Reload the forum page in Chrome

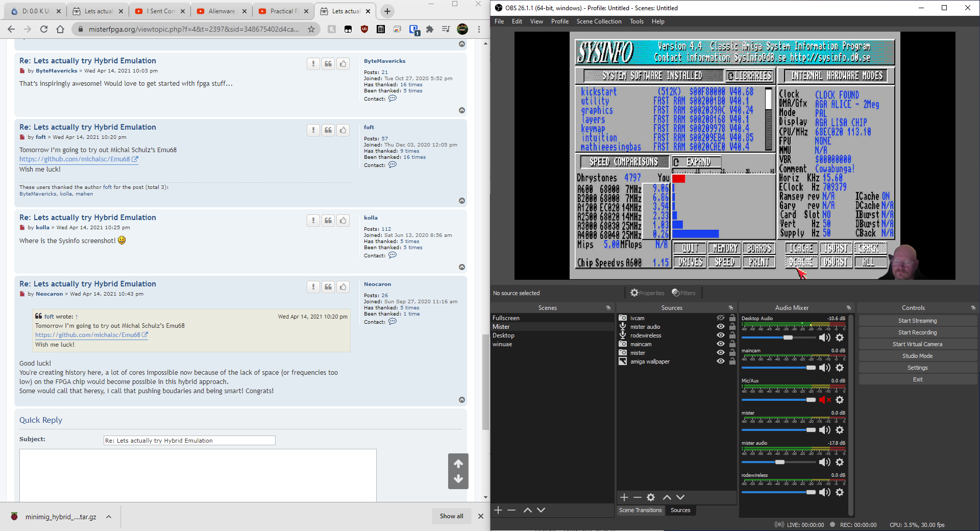click(x=44, y=29)
